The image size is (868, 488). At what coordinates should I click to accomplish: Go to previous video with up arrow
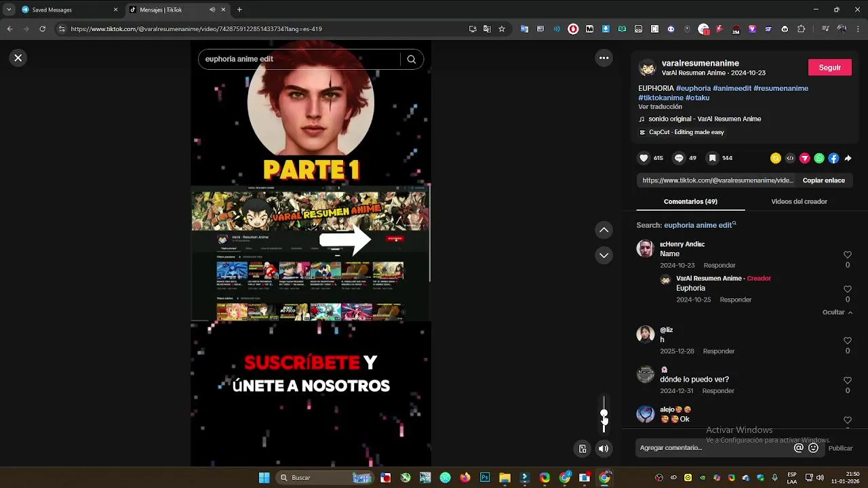tap(604, 230)
